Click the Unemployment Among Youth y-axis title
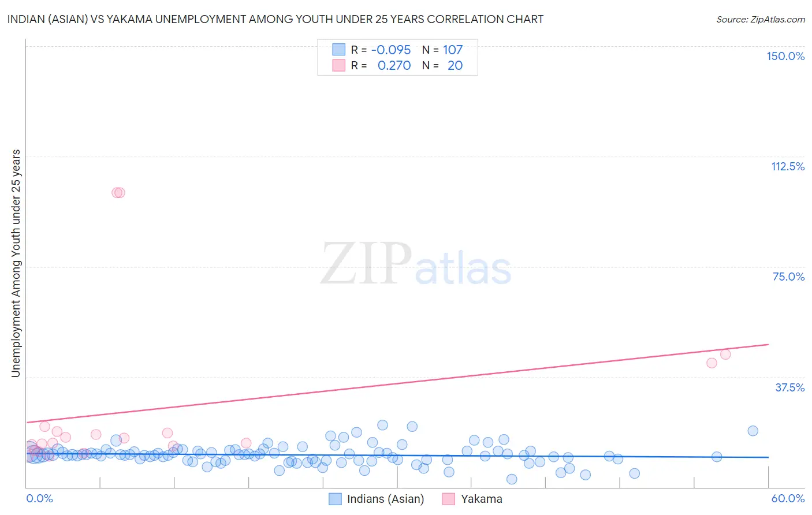This screenshot has width=812, height=515. (x=16, y=263)
